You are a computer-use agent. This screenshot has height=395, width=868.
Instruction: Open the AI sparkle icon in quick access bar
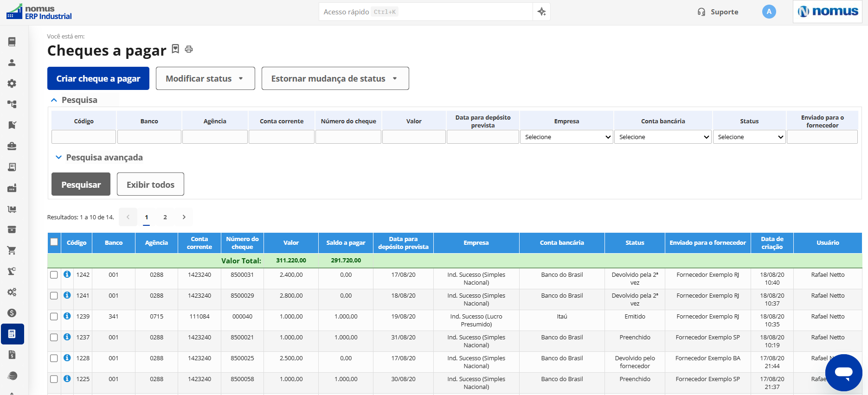[541, 12]
